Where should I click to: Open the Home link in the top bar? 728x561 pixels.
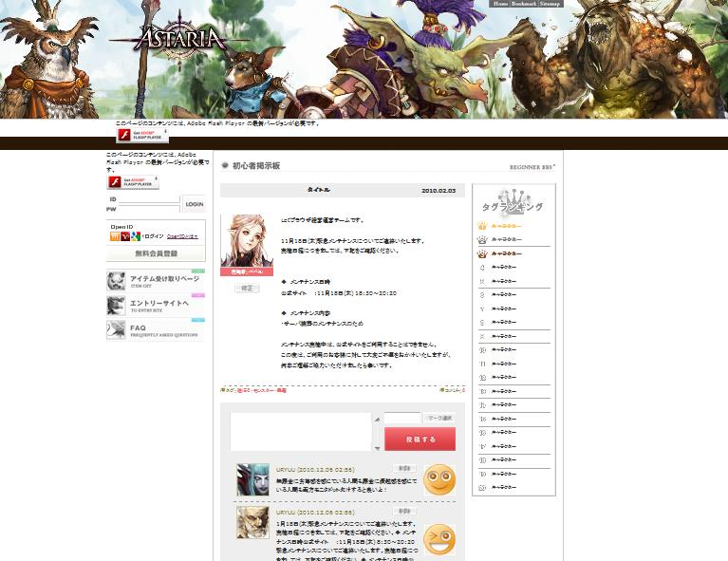click(500, 3)
